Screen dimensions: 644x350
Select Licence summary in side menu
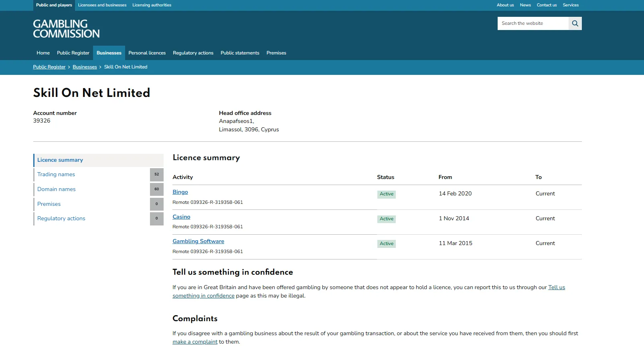tap(98, 160)
